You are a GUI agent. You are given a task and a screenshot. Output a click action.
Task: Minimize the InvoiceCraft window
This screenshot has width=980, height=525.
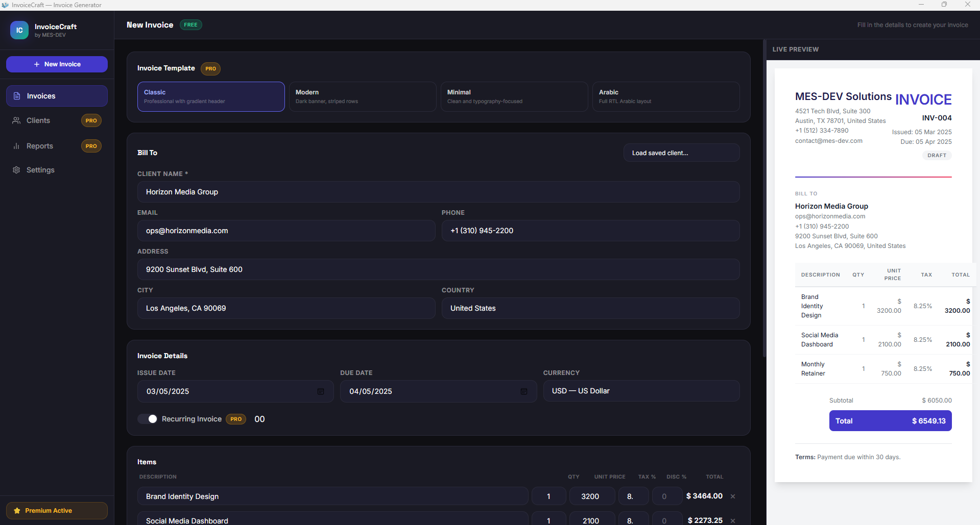coord(921,5)
